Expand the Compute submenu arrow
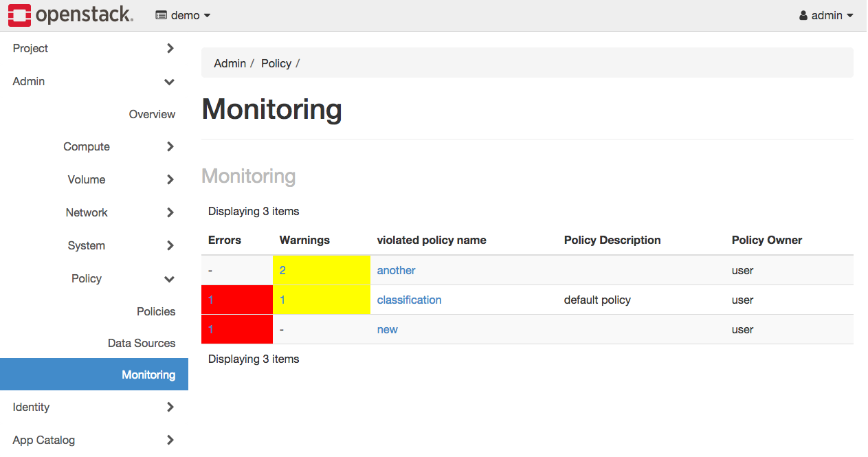The height and width of the screenshot is (457, 868). [170, 146]
